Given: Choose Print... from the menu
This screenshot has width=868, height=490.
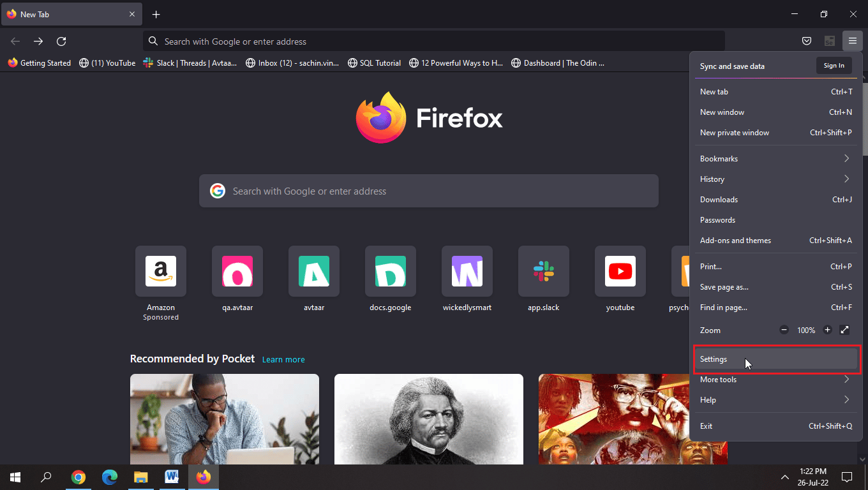Looking at the screenshot, I should pos(775,266).
